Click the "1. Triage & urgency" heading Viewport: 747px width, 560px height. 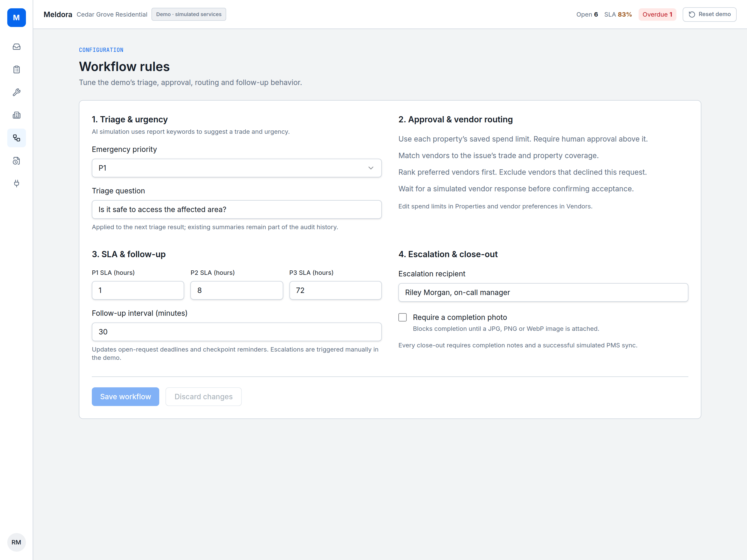130,120
